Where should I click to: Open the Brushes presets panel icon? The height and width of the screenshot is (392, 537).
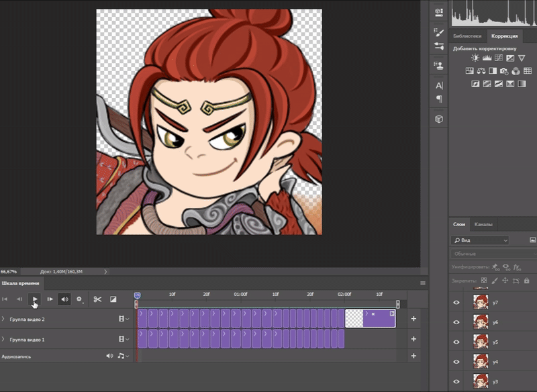[x=439, y=46]
